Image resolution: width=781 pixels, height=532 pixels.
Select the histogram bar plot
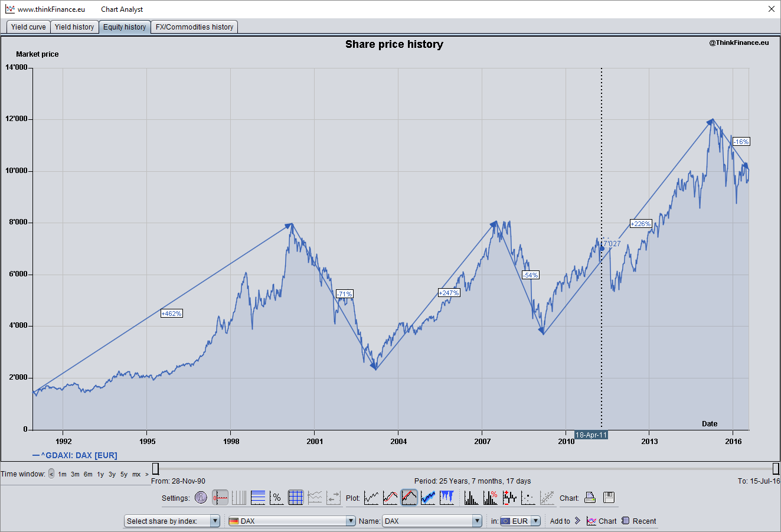[471, 498]
